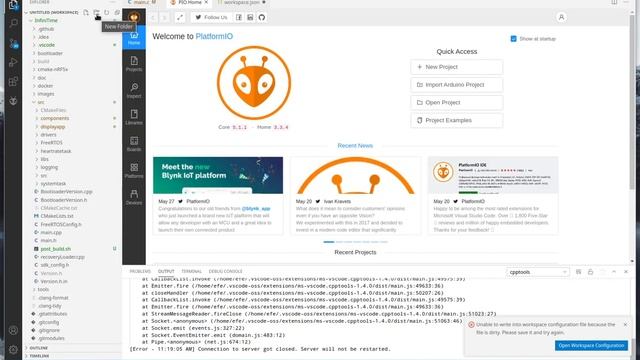Image resolution: width=640 pixels, height=360 pixels.
Task: Open the PIO Boards section
Action: pos(134,144)
